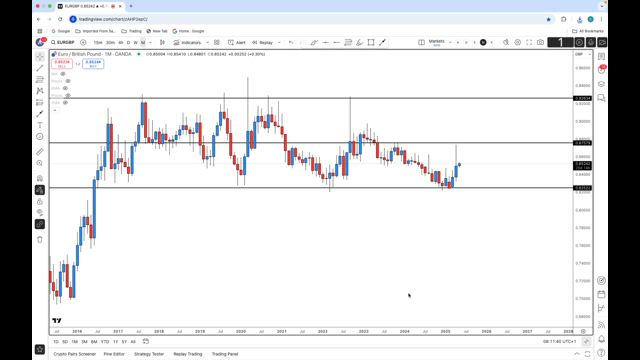Click the trash remove drawings icon
The height and width of the screenshot is (360, 640).
(x=40, y=240)
